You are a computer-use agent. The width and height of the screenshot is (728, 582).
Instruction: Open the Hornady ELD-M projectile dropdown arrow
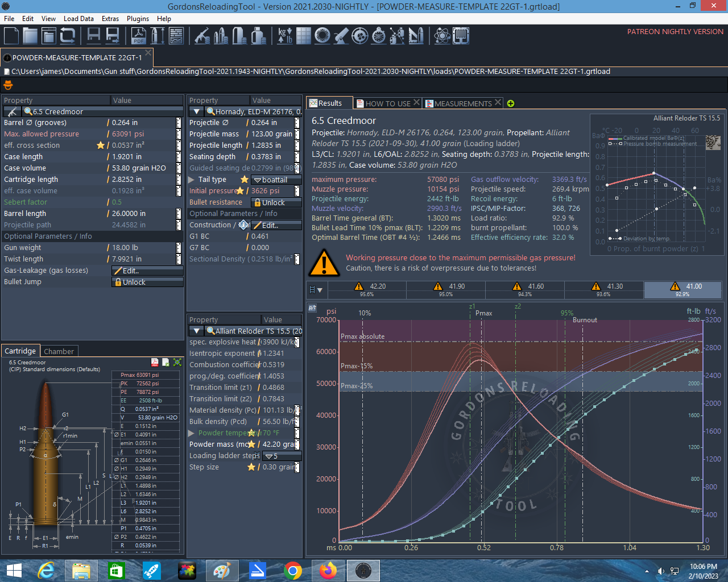(x=196, y=111)
